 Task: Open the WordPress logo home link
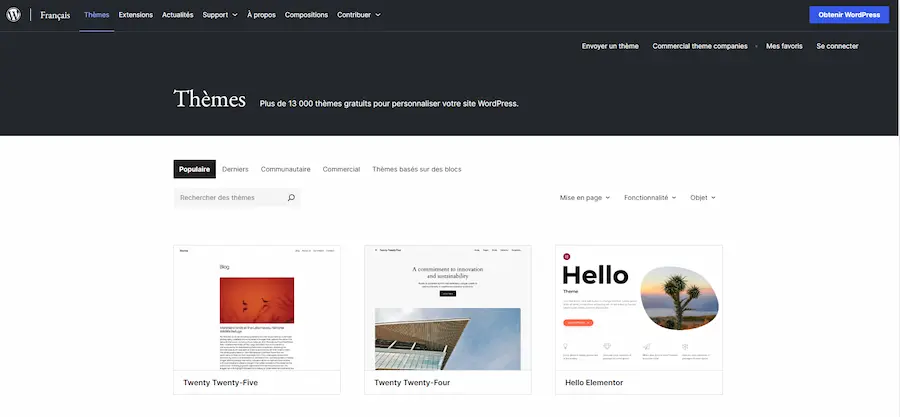[13, 15]
